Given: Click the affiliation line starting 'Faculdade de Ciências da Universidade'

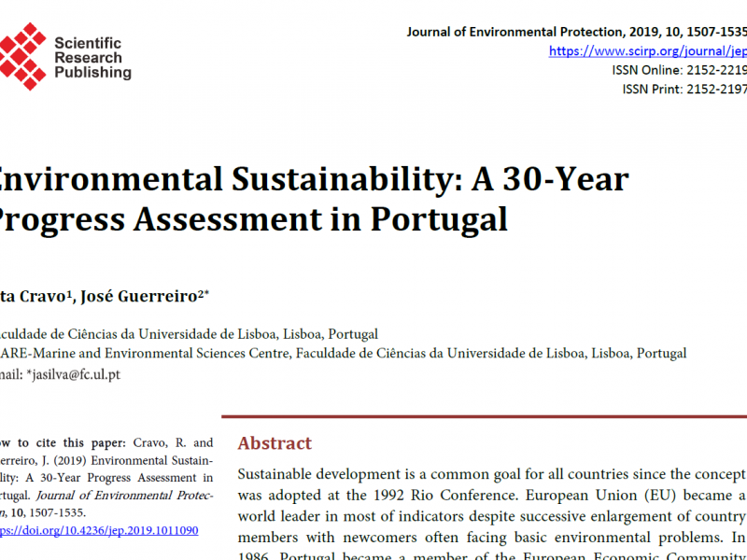Looking at the screenshot, I should [190, 334].
